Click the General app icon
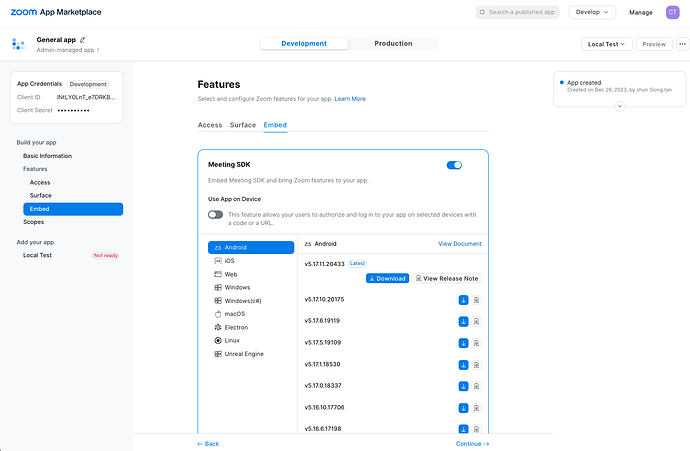The height and width of the screenshot is (451, 690). [19, 44]
